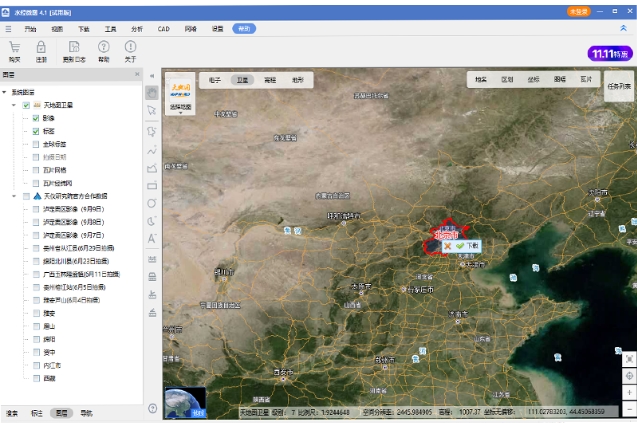The height and width of the screenshot is (423, 637).
Task: Click the 注册 lock icon
Action: tap(41, 51)
